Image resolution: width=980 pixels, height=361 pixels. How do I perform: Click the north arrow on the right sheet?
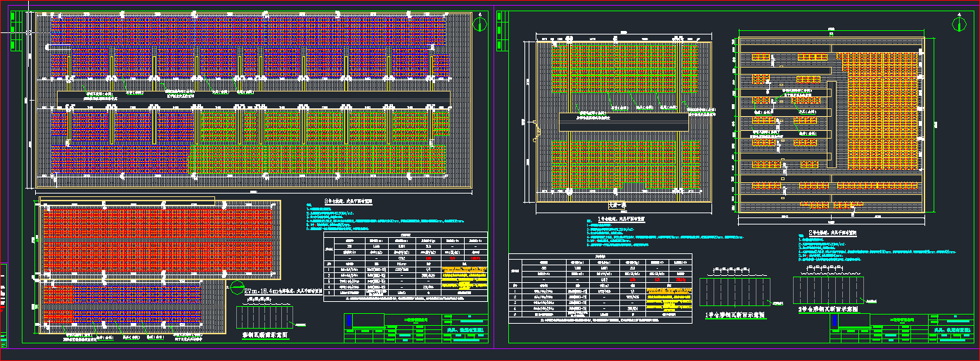tap(959, 25)
